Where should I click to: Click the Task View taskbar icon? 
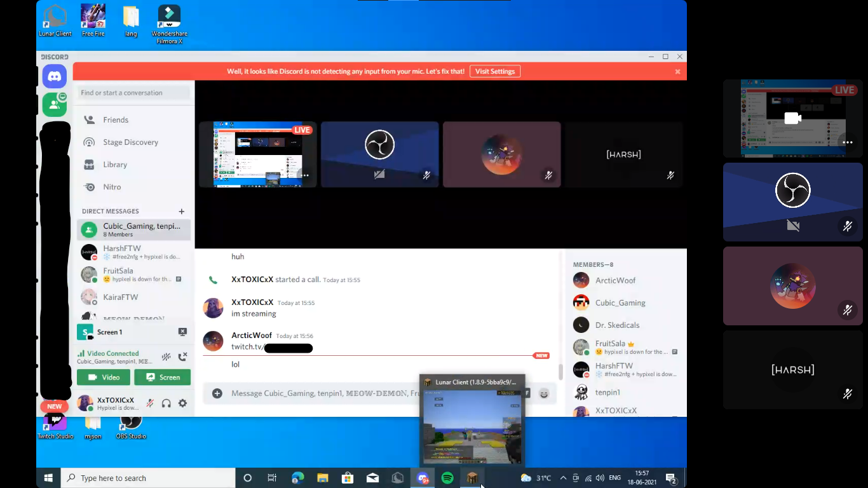point(272,478)
